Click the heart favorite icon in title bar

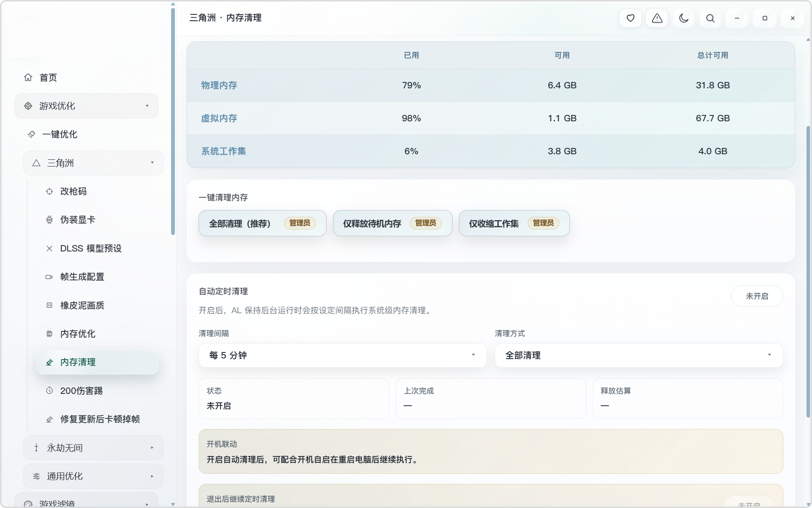630,18
